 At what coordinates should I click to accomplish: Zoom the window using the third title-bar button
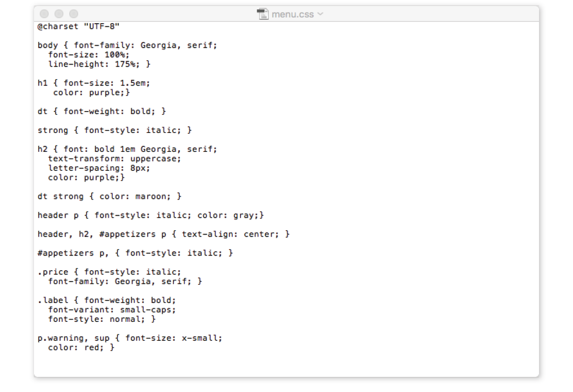[74, 14]
